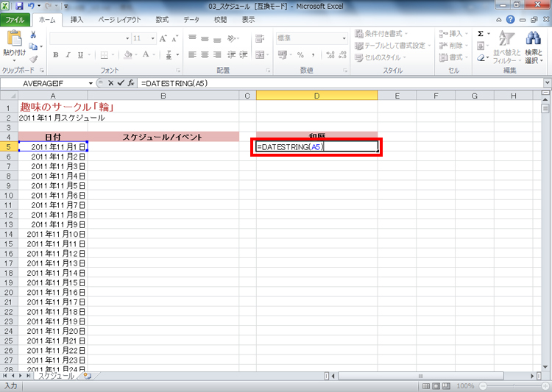Click the zoom slider in status bar
552x392 pixels.
pyautogui.click(x=513, y=386)
